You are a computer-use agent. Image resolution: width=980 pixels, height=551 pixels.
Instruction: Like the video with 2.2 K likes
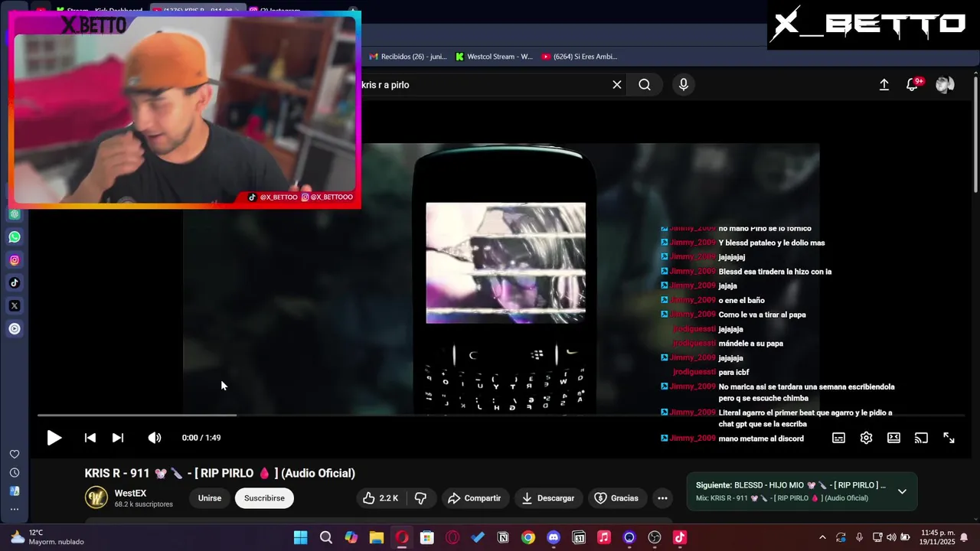point(381,498)
